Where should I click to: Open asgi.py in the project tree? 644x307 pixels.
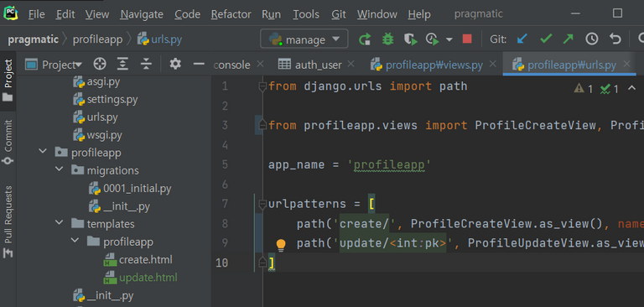[96, 82]
